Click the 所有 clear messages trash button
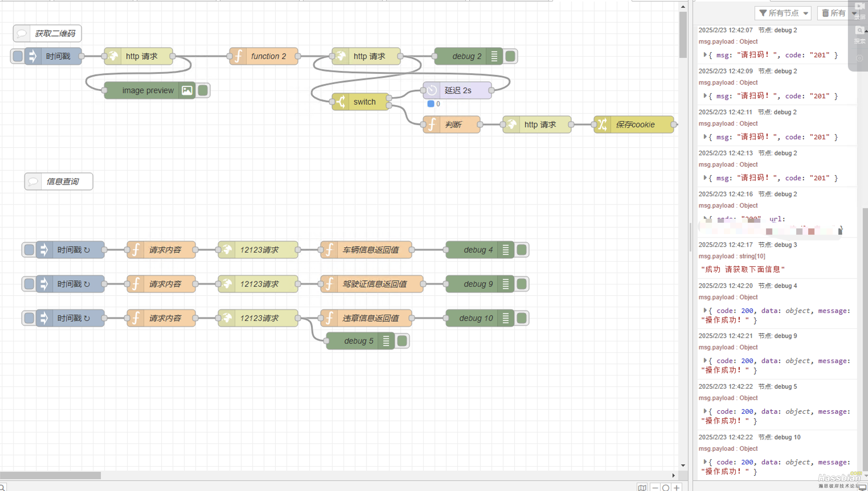 (833, 13)
